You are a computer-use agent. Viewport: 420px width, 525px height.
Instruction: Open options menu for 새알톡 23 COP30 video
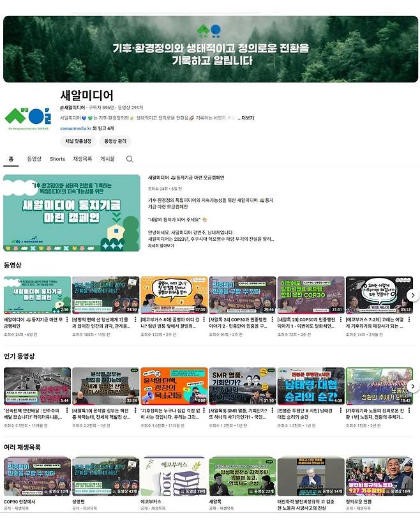tap(341, 319)
